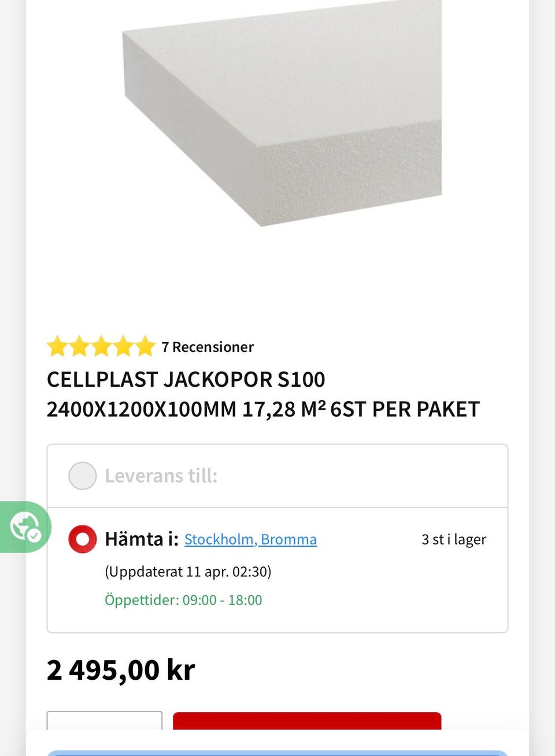Click the 'Uppdaterat 11 apr. 02:30' timestamp
The height and width of the screenshot is (756, 555).
[188, 572]
